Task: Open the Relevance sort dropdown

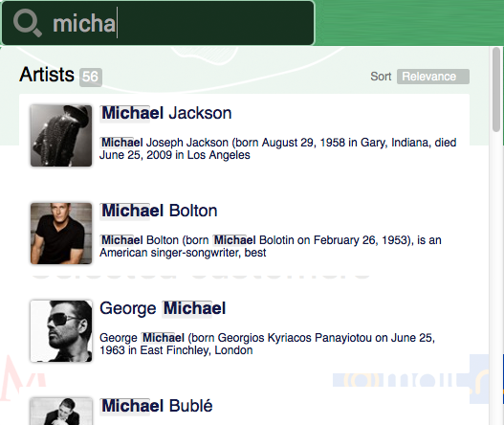Action: tap(433, 77)
